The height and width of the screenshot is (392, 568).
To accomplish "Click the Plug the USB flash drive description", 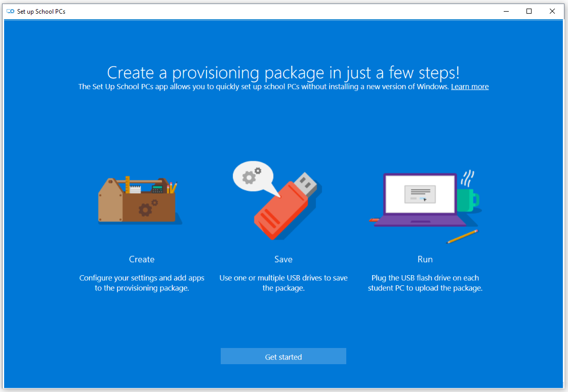I will [x=425, y=283].
